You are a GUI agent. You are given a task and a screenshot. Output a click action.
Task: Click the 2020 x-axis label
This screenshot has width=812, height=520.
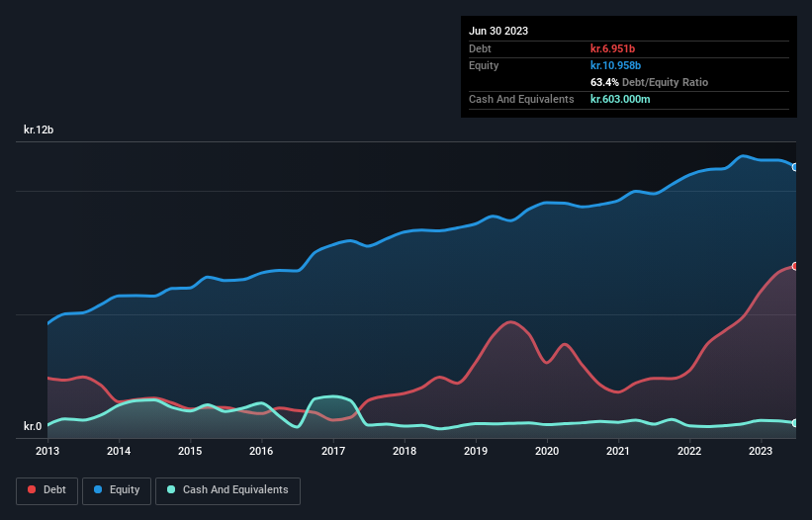pos(547,451)
